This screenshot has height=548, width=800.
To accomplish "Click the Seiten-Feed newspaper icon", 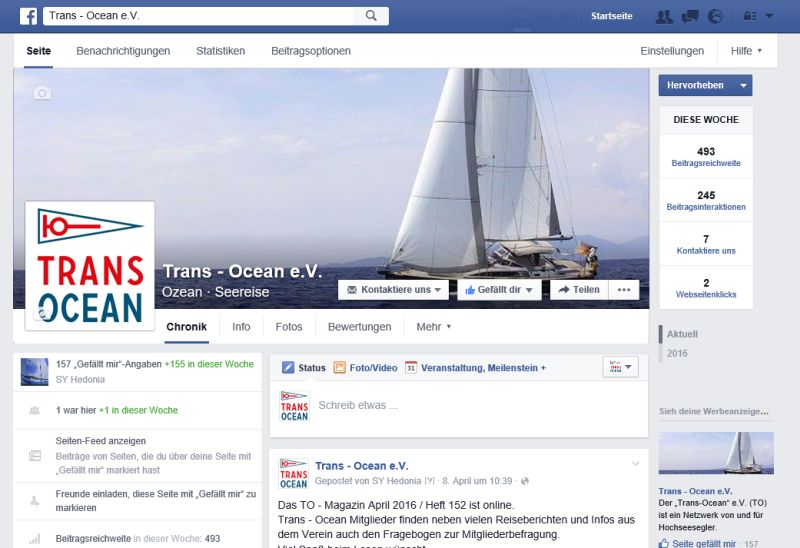I will [35, 456].
